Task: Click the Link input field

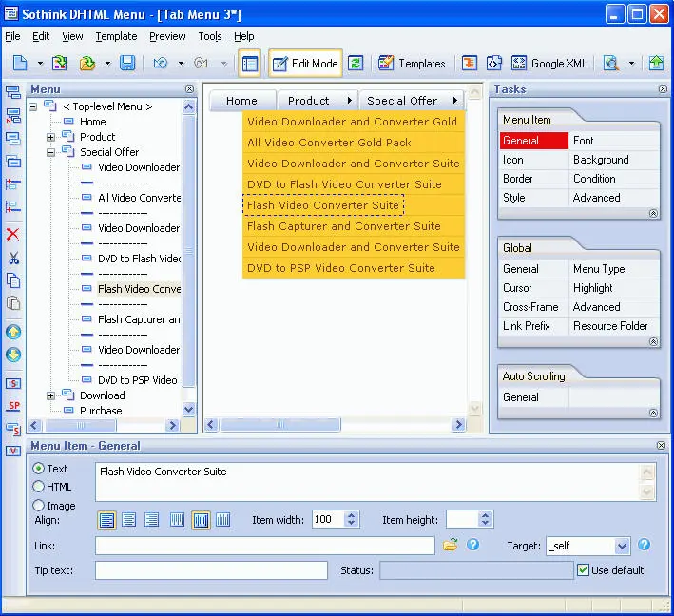Action: tap(265, 546)
